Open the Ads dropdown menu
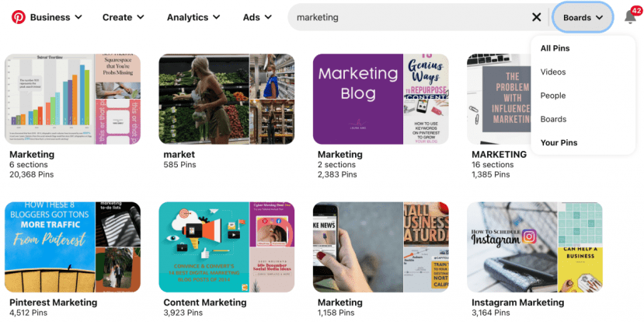Viewport: 644px width, 322px height. 257,17
